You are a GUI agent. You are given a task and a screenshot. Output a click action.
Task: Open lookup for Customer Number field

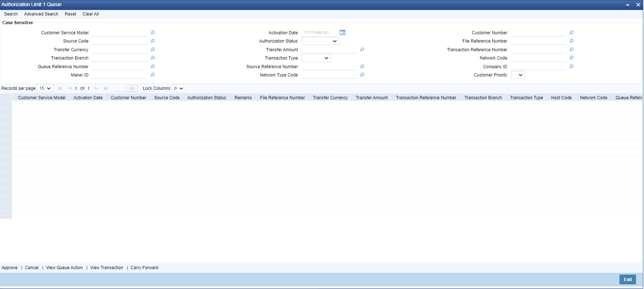click(571, 32)
